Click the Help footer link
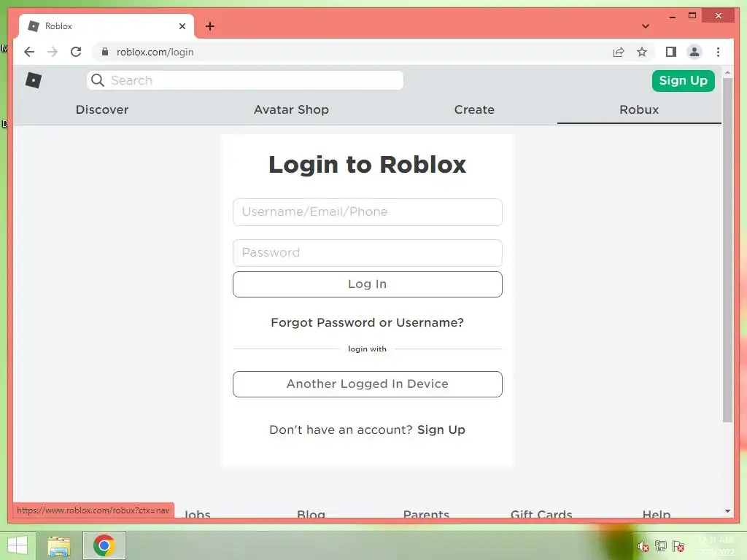 657,514
